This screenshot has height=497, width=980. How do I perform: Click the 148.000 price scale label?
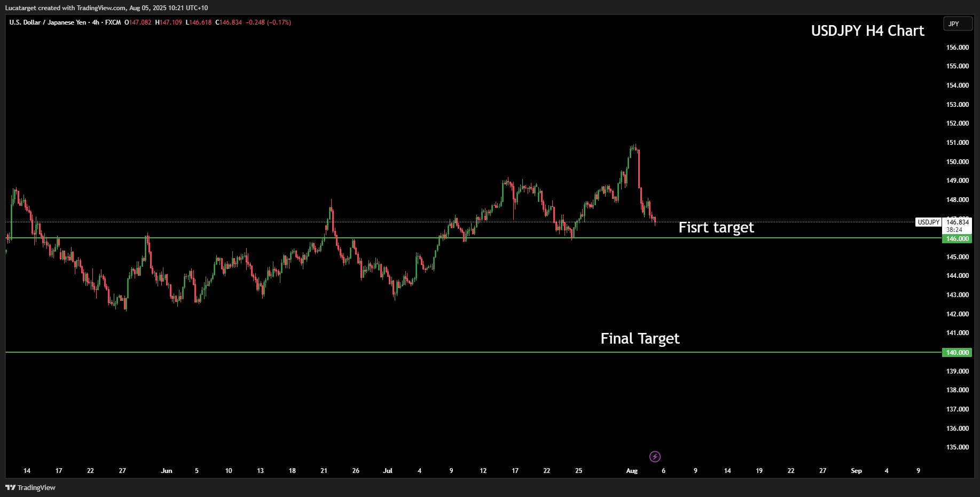(x=958, y=200)
